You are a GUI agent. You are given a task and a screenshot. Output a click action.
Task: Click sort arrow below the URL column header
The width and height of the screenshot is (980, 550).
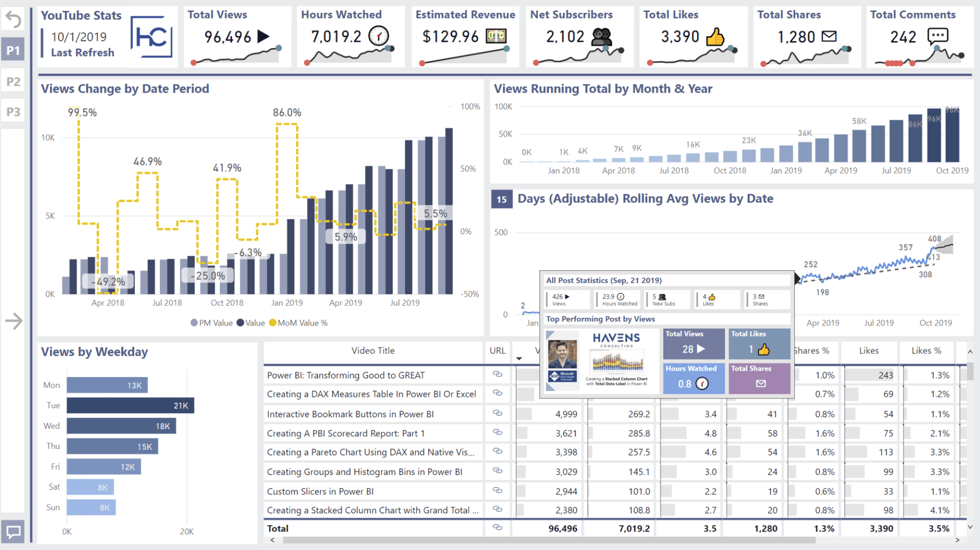[x=519, y=359]
